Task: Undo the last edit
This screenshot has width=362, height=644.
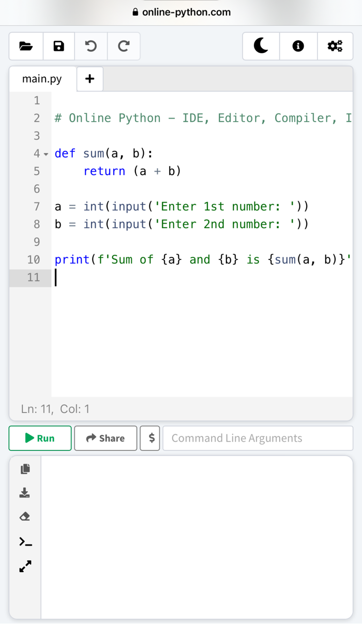Action: click(91, 46)
